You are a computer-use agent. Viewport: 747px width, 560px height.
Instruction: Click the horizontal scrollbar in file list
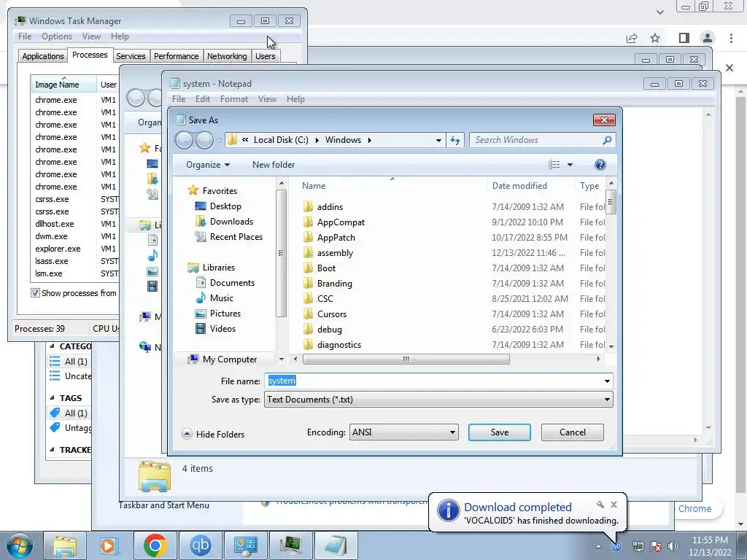coord(406,359)
